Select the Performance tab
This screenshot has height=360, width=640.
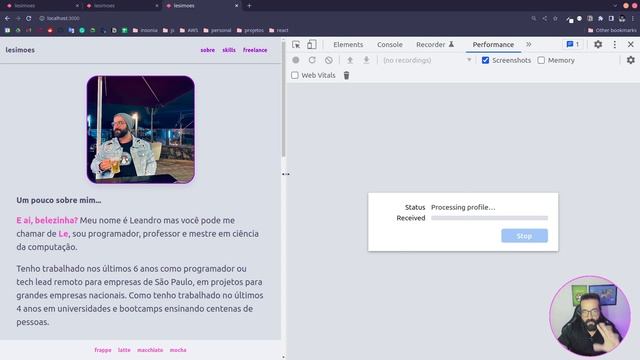coord(493,44)
